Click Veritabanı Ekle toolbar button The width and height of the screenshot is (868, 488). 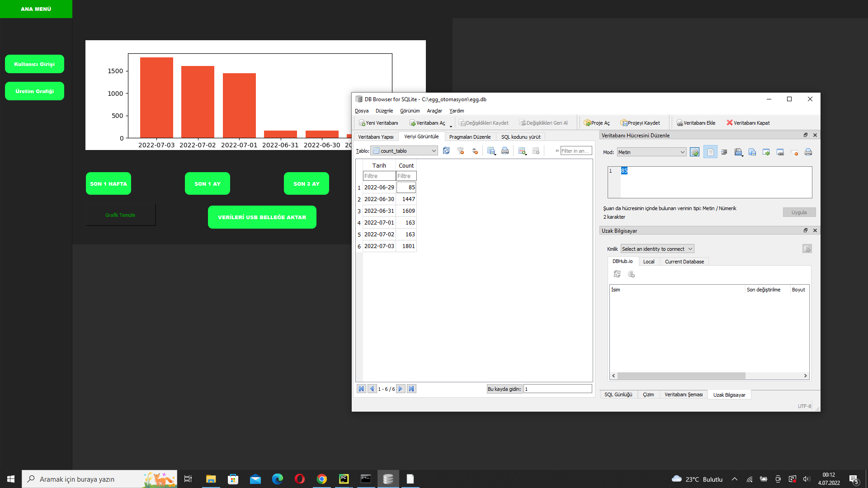(696, 123)
